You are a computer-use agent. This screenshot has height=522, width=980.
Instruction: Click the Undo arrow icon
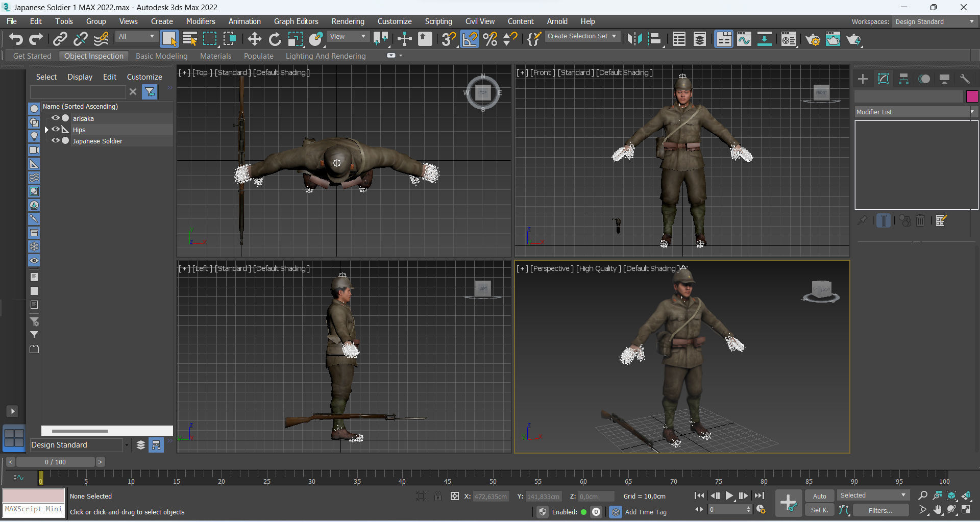[16, 39]
